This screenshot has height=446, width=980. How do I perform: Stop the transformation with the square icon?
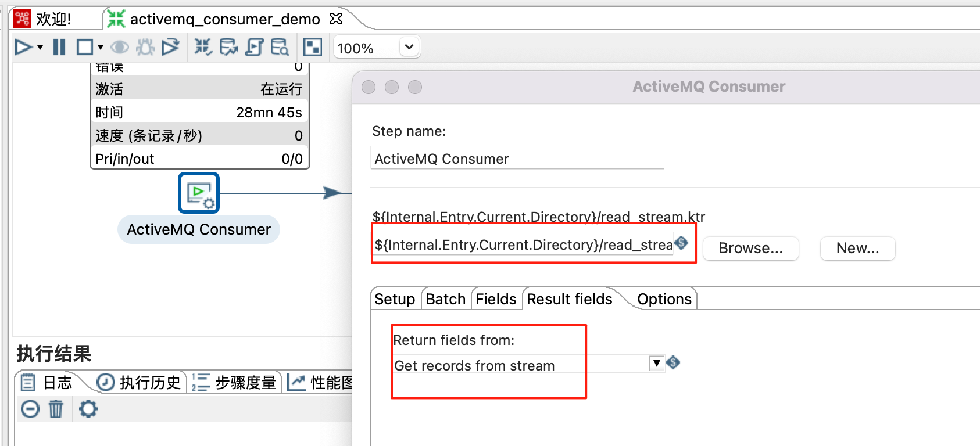(x=85, y=47)
